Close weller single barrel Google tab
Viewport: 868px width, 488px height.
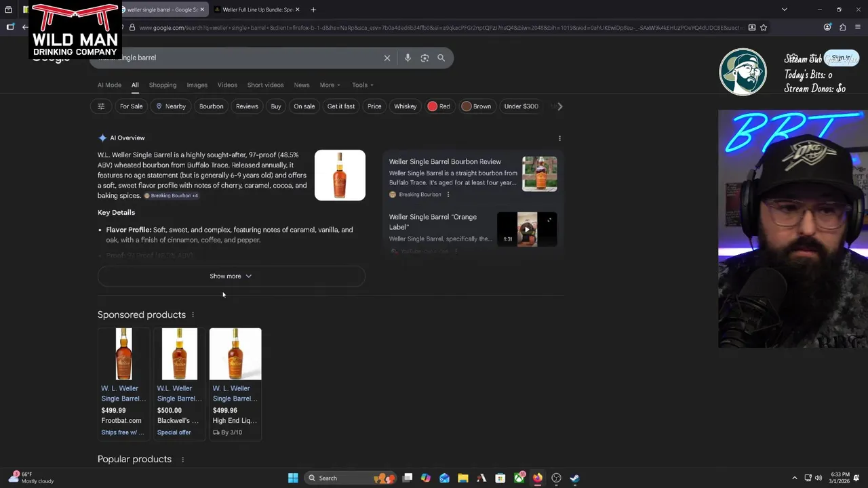pos(202,9)
